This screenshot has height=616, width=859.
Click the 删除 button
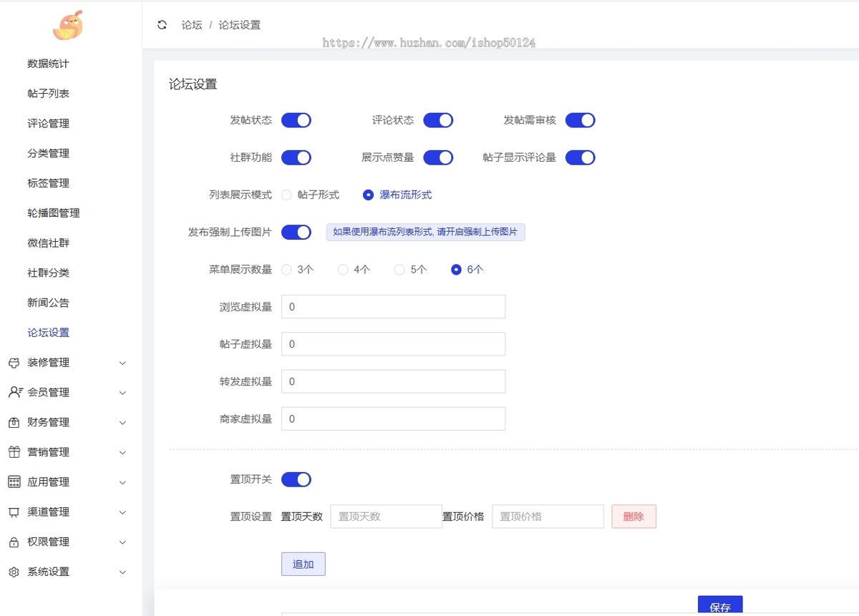634,517
